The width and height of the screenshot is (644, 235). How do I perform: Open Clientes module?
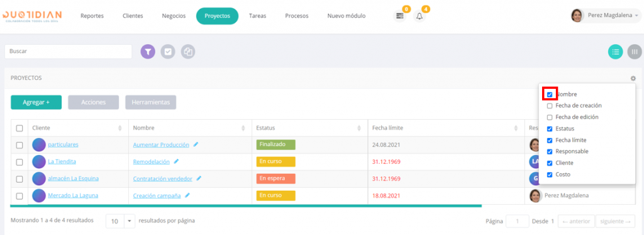click(133, 16)
